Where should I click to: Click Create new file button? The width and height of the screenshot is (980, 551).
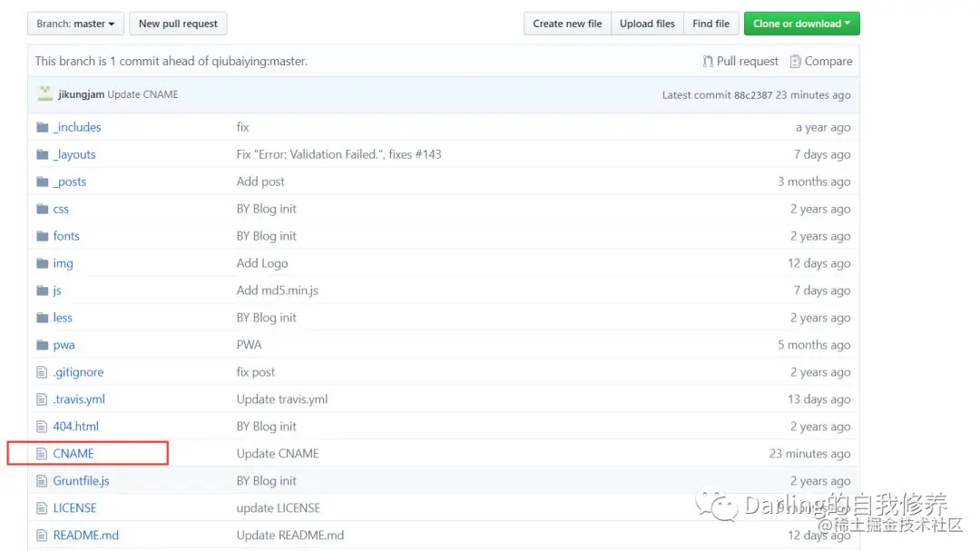(x=567, y=24)
